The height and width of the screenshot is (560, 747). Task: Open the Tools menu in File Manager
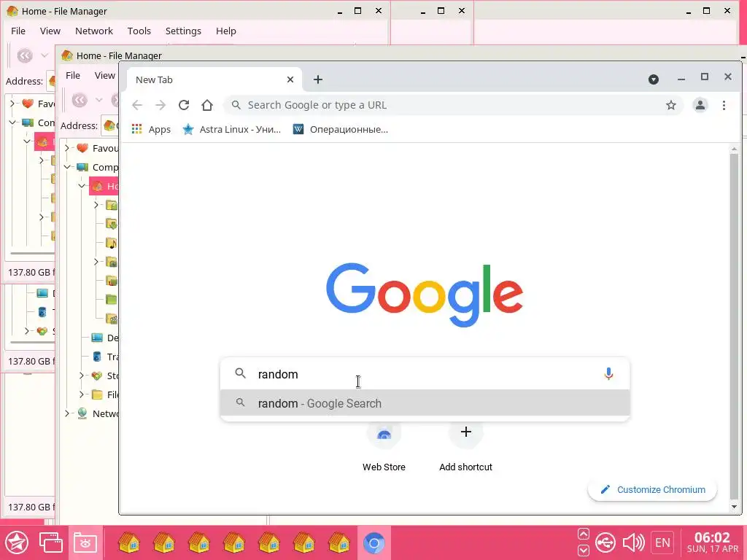pos(139,31)
